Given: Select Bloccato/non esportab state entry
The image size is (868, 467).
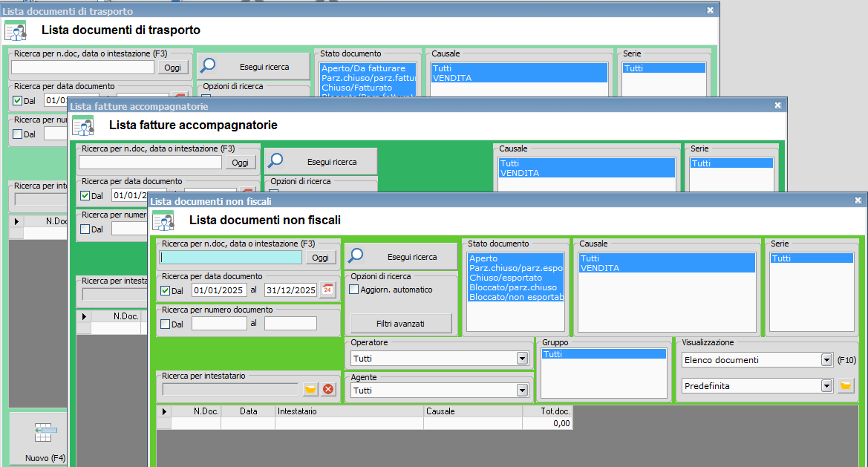Looking at the screenshot, I should (515, 297).
